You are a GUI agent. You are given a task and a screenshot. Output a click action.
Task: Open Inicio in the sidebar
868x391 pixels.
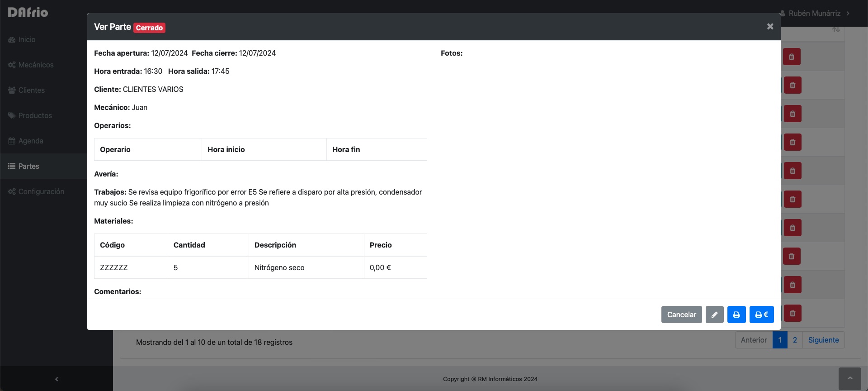pos(43,39)
